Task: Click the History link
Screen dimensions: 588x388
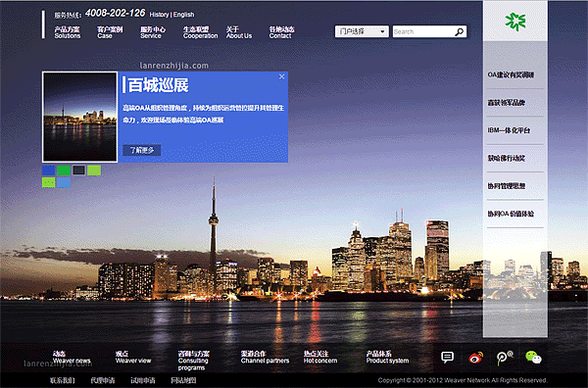Action: [159, 15]
